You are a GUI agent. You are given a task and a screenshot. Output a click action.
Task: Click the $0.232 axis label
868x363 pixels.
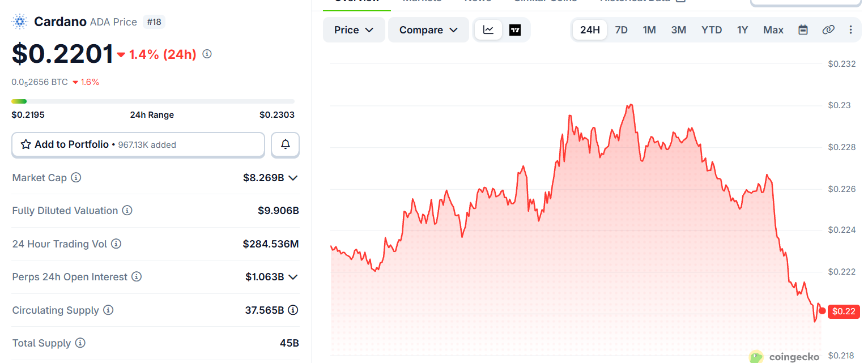pos(842,63)
